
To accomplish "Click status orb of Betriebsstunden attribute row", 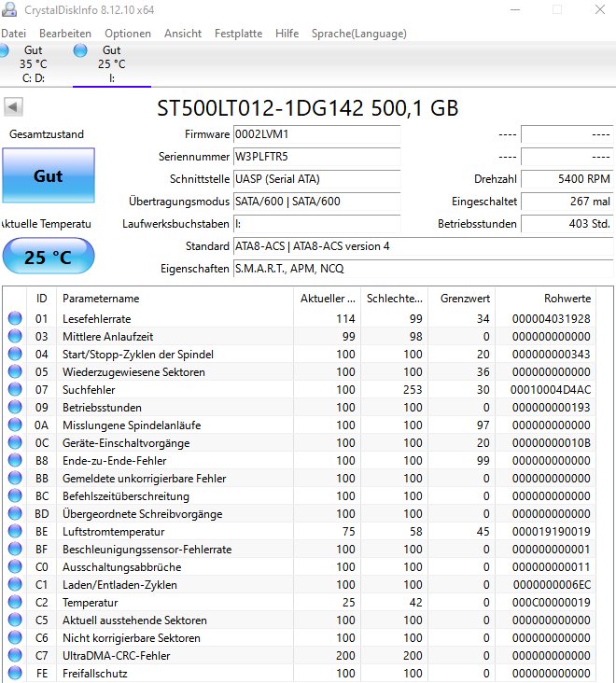I will 15,407.
